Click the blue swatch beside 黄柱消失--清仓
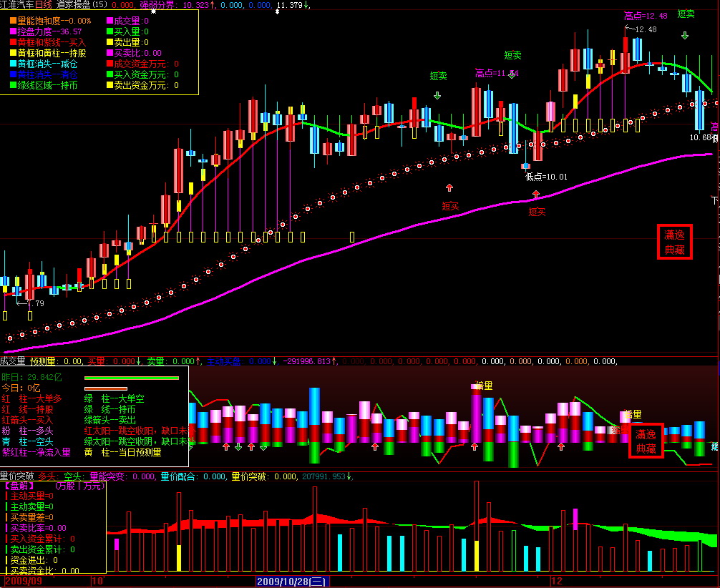Image resolution: width=720 pixels, height=588 pixels. [x=13, y=74]
